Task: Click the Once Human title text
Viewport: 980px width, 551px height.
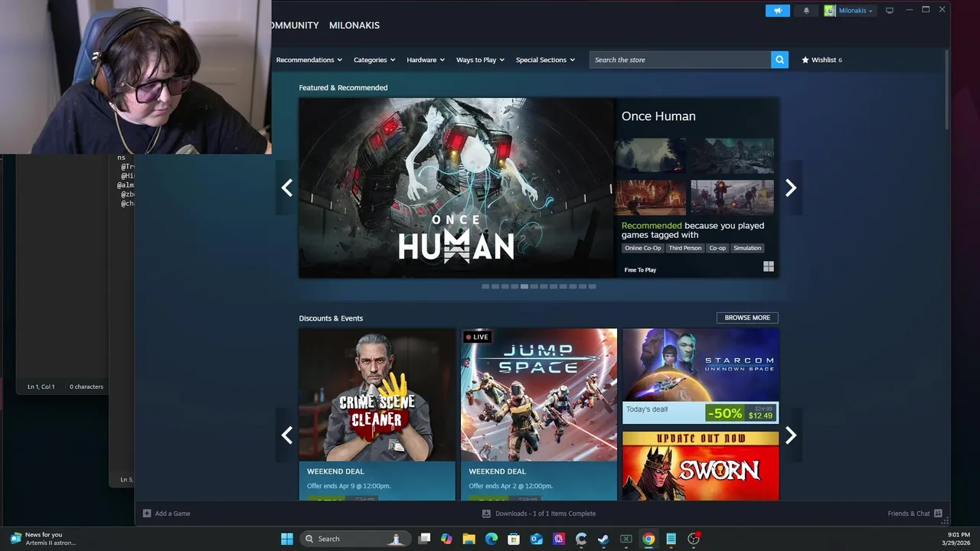Action: (658, 116)
